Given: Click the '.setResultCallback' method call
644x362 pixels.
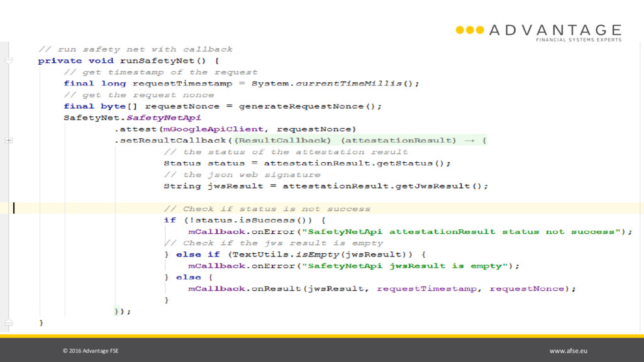Looking at the screenshot, I should (170, 140).
